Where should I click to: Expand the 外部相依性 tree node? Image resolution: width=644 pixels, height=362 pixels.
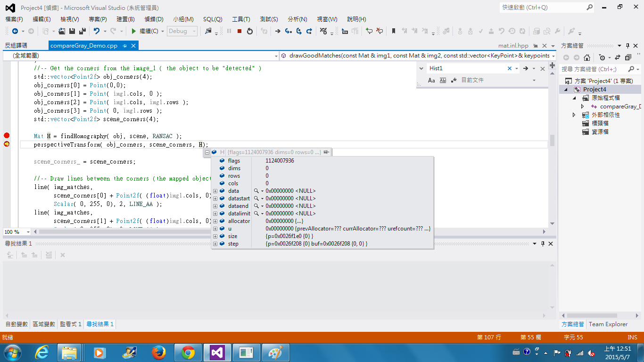pyautogui.click(x=574, y=115)
